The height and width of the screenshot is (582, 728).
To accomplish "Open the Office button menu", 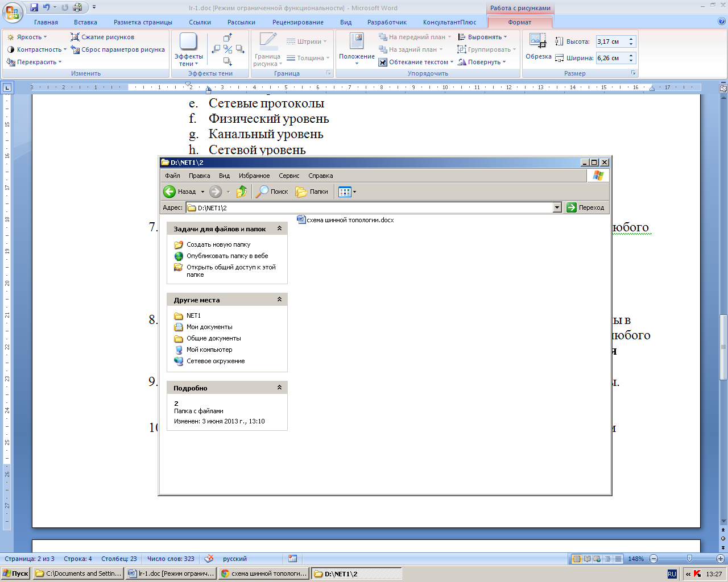I will tap(13, 11).
